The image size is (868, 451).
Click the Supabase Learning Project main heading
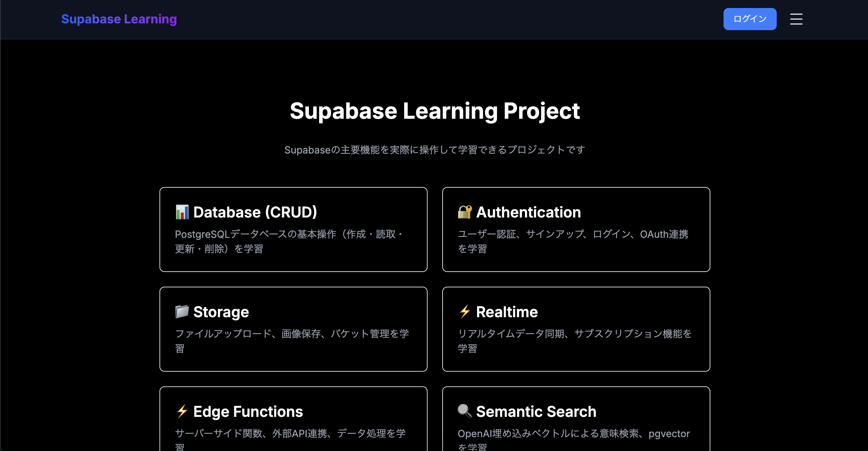[434, 111]
